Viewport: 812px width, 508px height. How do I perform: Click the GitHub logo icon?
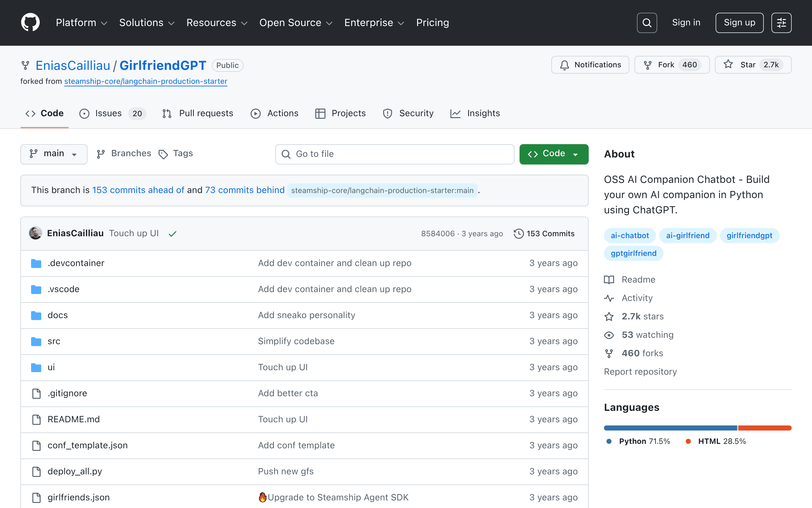tap(30, 23)
